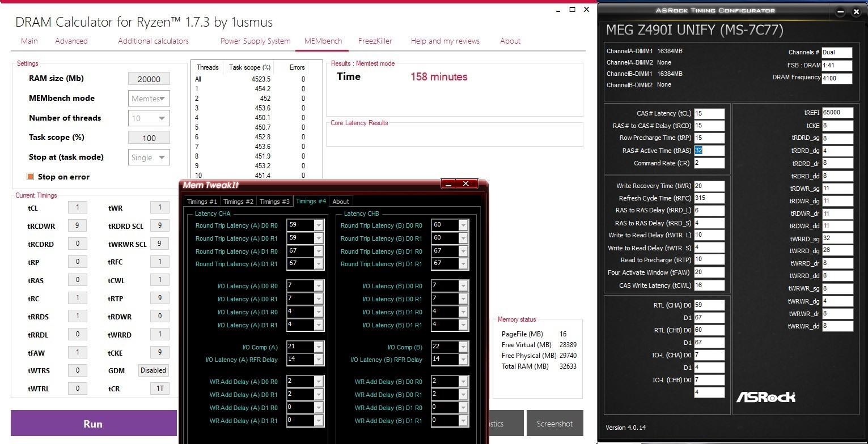Open Round Trip Latency (A) D1 R1 dropdown

319,264
